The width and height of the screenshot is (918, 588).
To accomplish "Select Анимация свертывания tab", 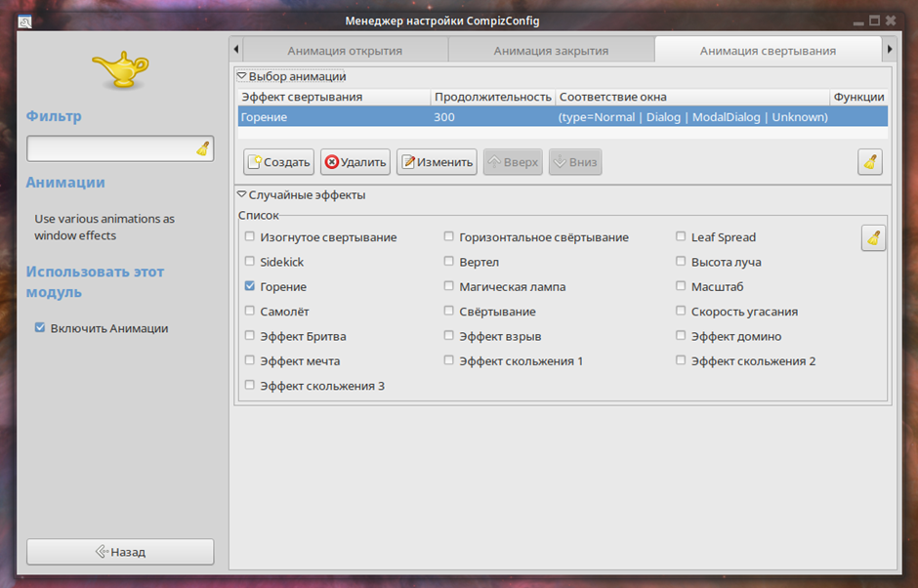I will click(x=768, y=51).
